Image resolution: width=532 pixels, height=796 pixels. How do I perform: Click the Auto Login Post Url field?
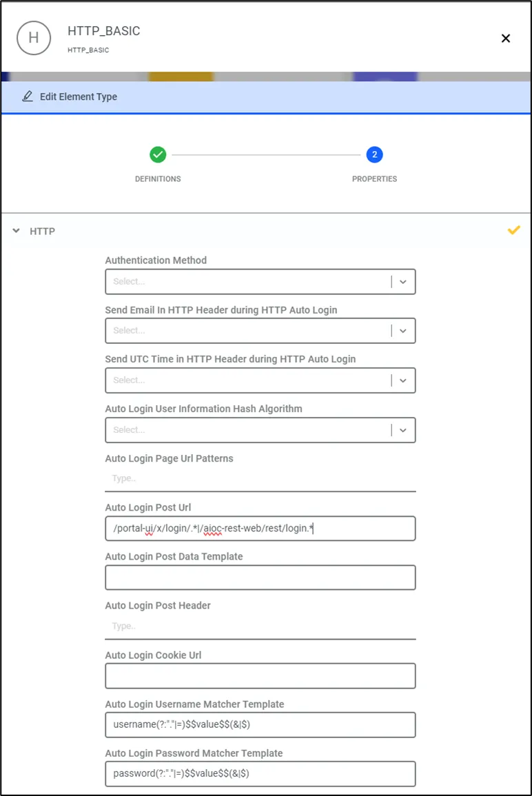(260, 529)
